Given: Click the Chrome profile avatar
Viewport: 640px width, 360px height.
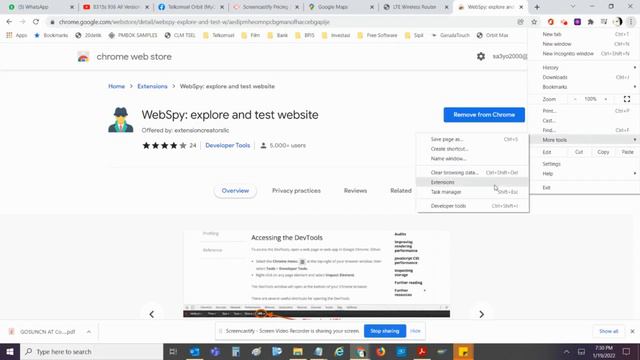Looking at the screenshot, I should (x=618, y=22).
